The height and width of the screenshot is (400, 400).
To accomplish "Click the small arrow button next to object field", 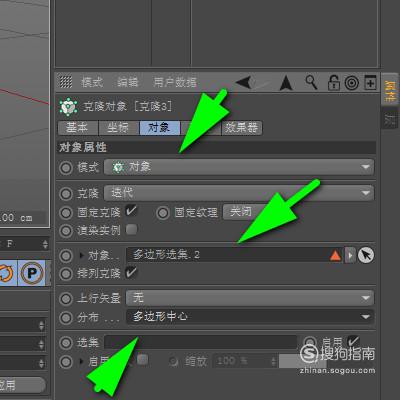I will (x=350, y=256).
